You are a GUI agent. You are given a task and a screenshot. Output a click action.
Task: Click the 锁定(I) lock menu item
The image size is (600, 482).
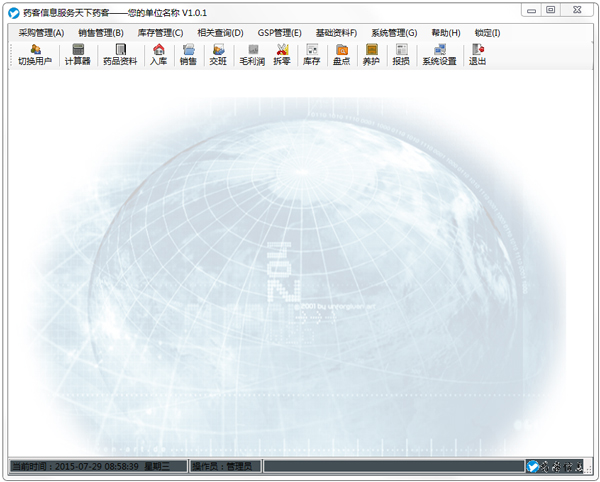pyautogui.click(x=487, y=32)
